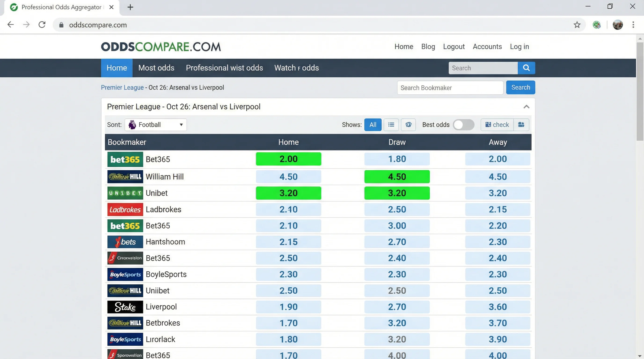
Task: Collapse the Arsenal vs Liverpool panel
Action: point(527,107)
